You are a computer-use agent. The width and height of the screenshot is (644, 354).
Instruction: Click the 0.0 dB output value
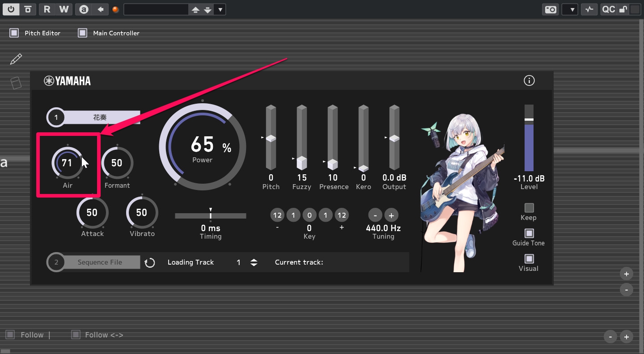[x=394, y=177]
